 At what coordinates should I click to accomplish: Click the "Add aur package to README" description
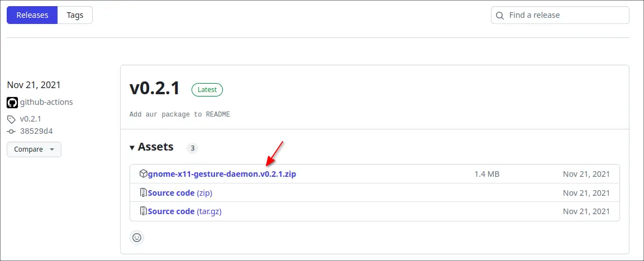click(x=179, y=114)
